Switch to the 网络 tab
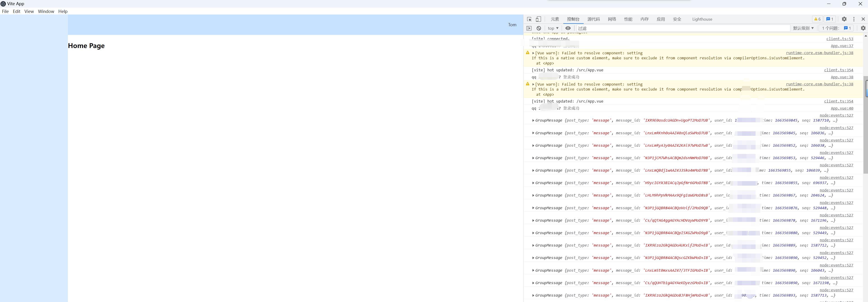Screen dimensions: 868x302 point(611,19)
